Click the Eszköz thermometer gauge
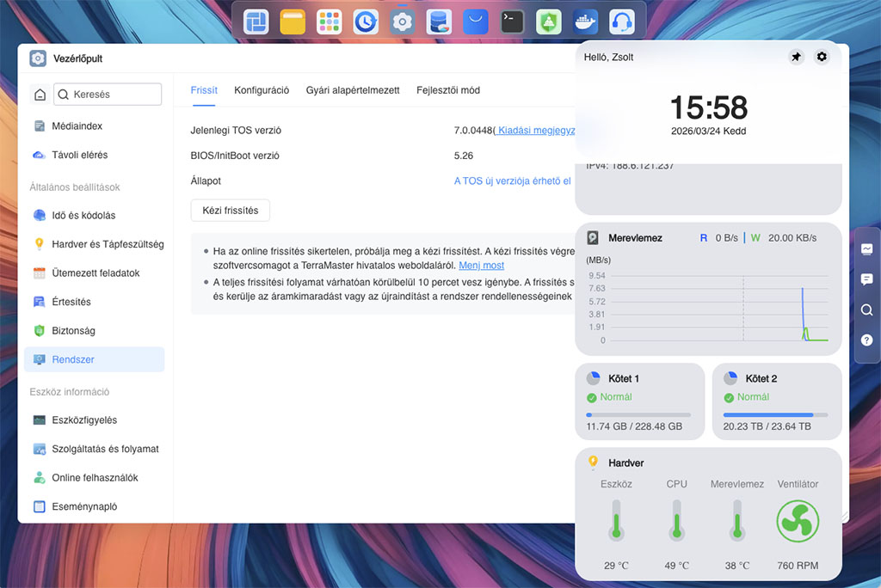This screenshot has width=881, height=588. [x=616, y=521]
